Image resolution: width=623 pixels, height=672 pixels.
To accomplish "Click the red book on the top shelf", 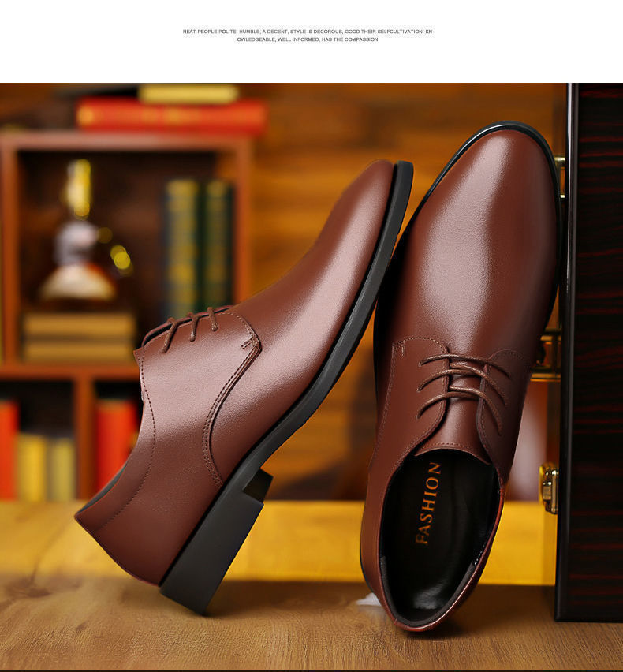I will coord(171,117).
